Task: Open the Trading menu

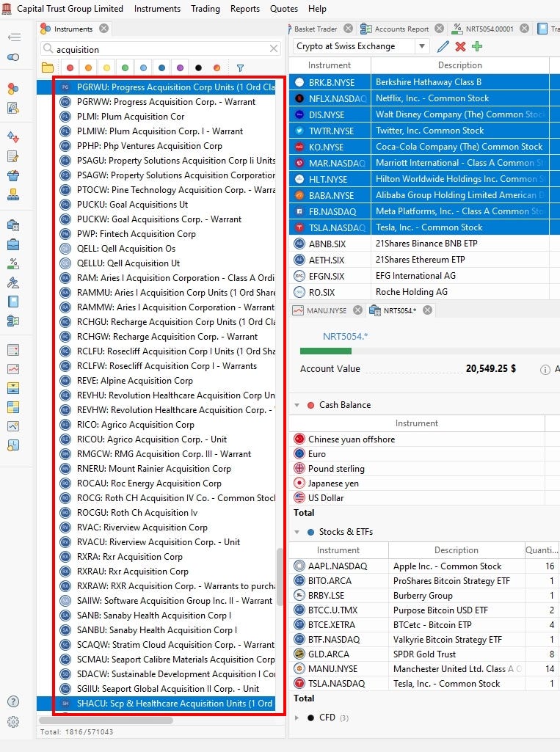Action: coord(206,9)
